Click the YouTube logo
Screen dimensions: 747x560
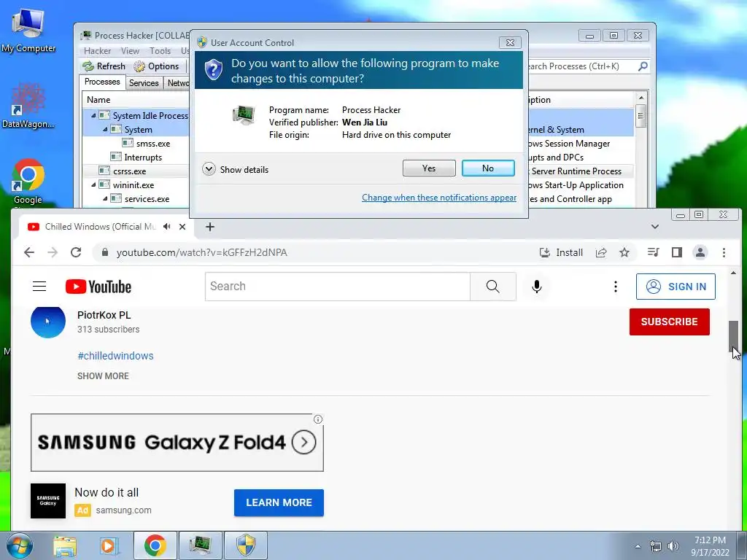click(98, 287)
